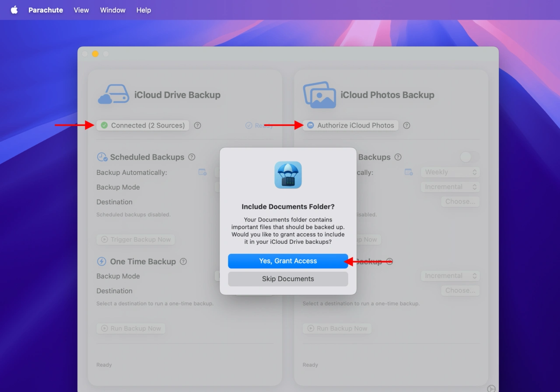
Task: Click the Apple menu icon
Action: (14, 10)
